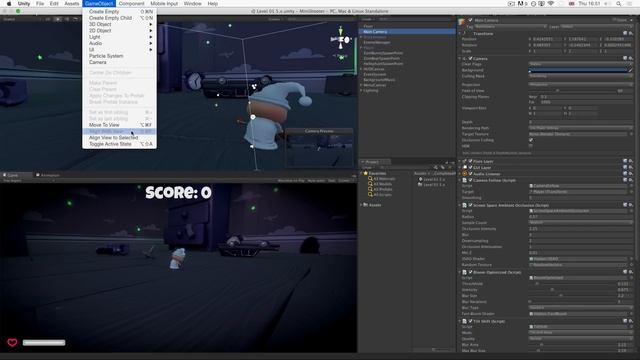Screen dimensions: 640x360
Task: Disable the Camera component checkbox
Action: tap(471, 58)
